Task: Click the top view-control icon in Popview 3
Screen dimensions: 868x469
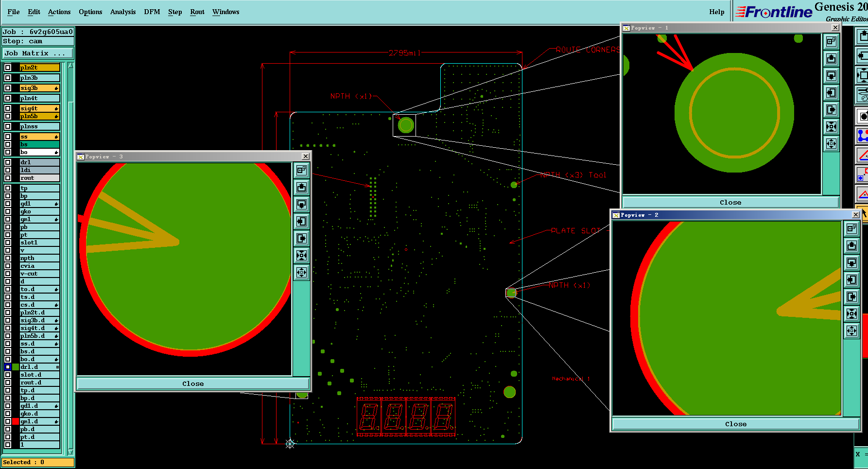Action: [302, 170]
